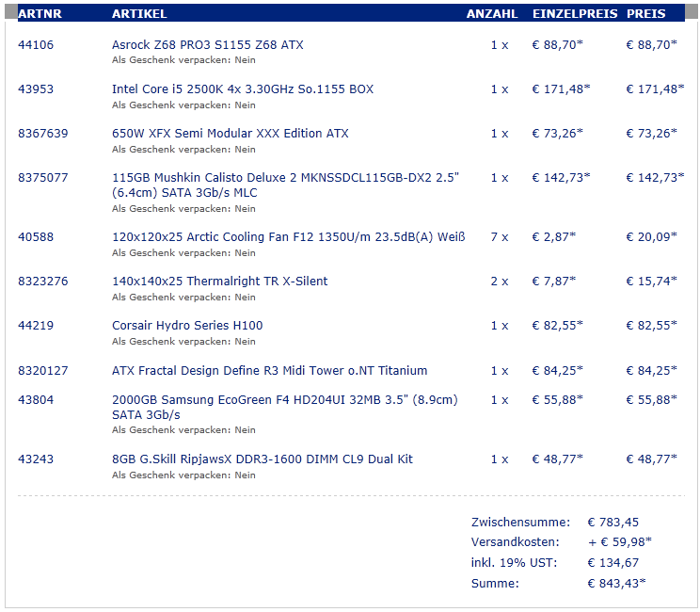Screen dimensions: 700x612
Task: Open 650W XFX Semi Modular XXX Edition link
Action: pyautogui.click(x=230, y=133)
